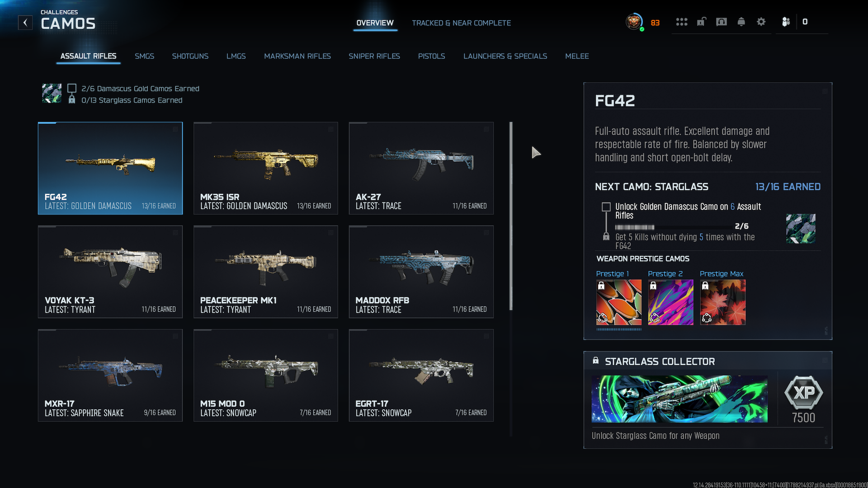Select the Maddox RFB weapon card
Screen dimensions: 868x488
pyautogui.click(x=421, y=272)
